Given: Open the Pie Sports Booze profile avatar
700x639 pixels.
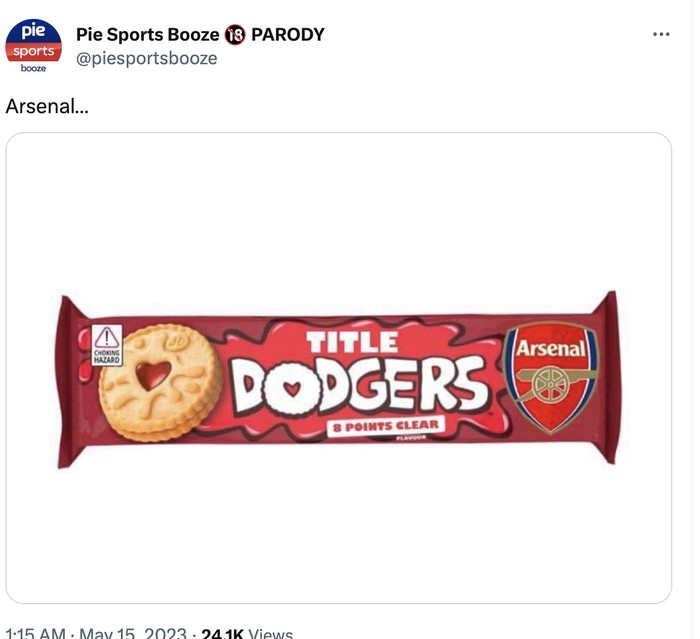Looking at the screenshot, I should [x=34, y=44].
